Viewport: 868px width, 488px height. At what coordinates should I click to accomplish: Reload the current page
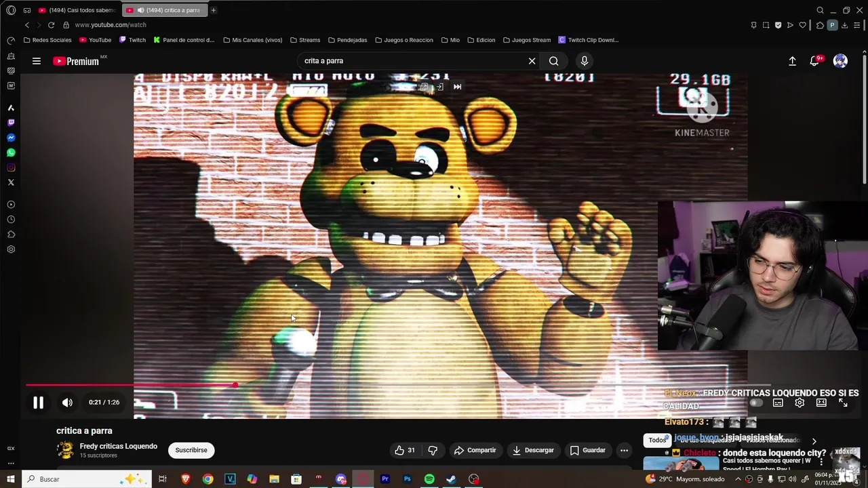pos(51,25)
